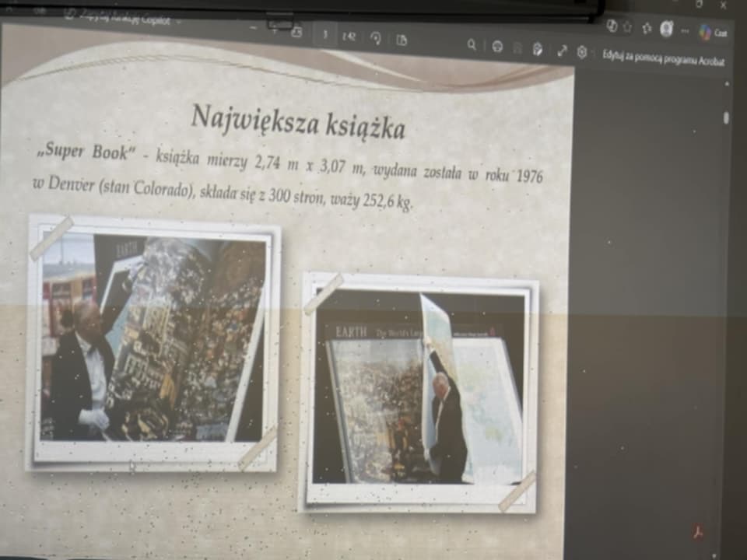Image resolution: width=747 pixels, height=560 pixels.
Task: Click the page number input field
Action: point(324,34)
